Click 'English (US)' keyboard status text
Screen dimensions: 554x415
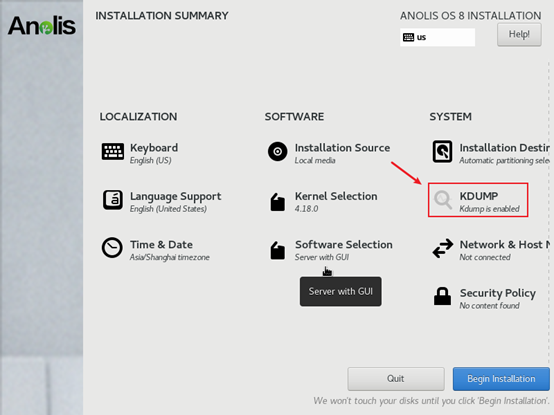[151, 161]
